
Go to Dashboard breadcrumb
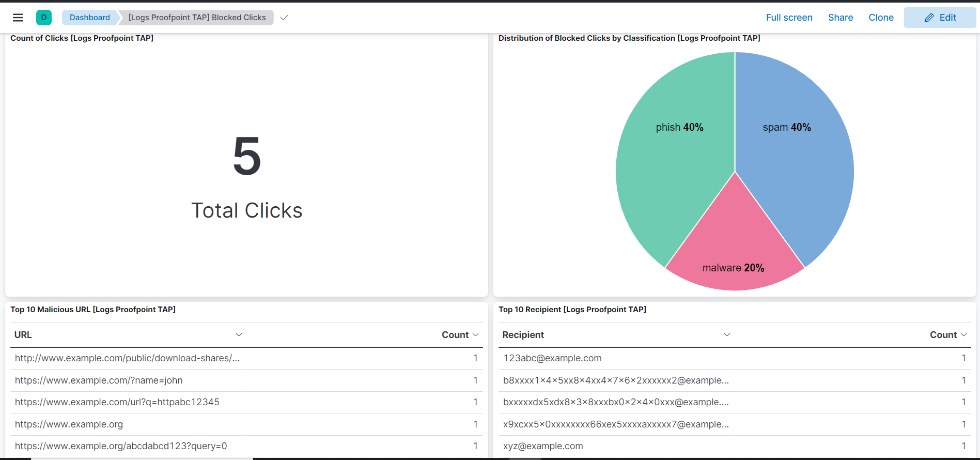90,18
